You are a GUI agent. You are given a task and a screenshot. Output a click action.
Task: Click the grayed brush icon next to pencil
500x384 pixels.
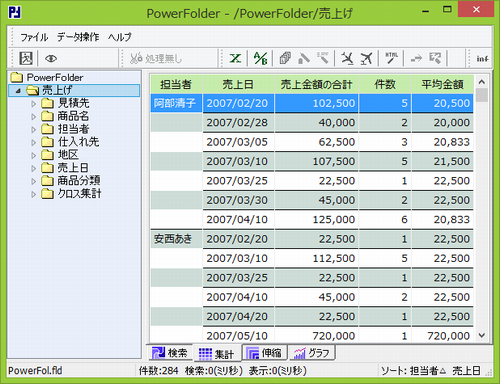(x=322, y=59)
